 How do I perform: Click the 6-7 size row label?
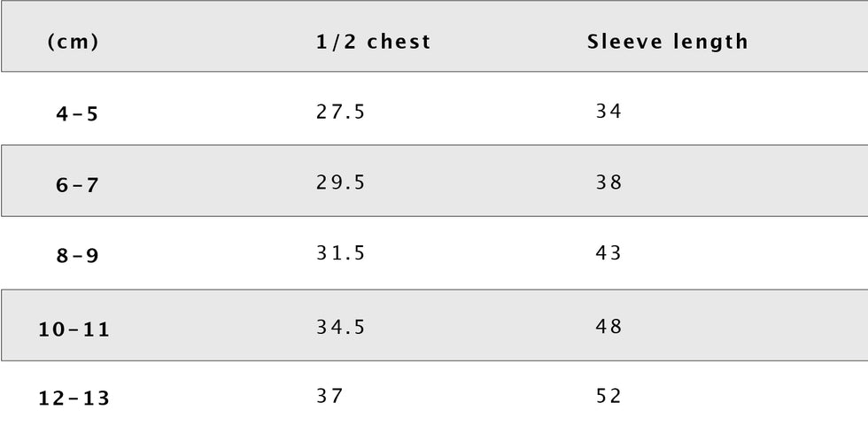[x=77, y=186]
